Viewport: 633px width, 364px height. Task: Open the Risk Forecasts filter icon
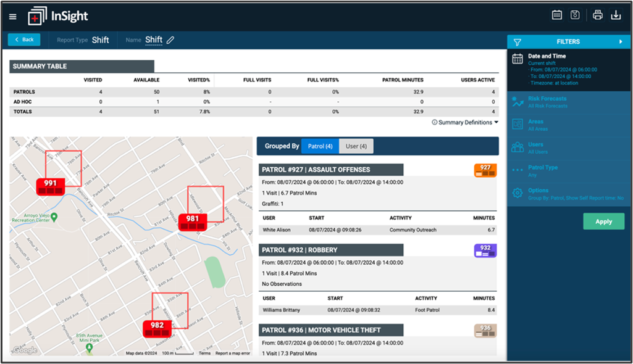pyautogui.click(x=517, y=100)
